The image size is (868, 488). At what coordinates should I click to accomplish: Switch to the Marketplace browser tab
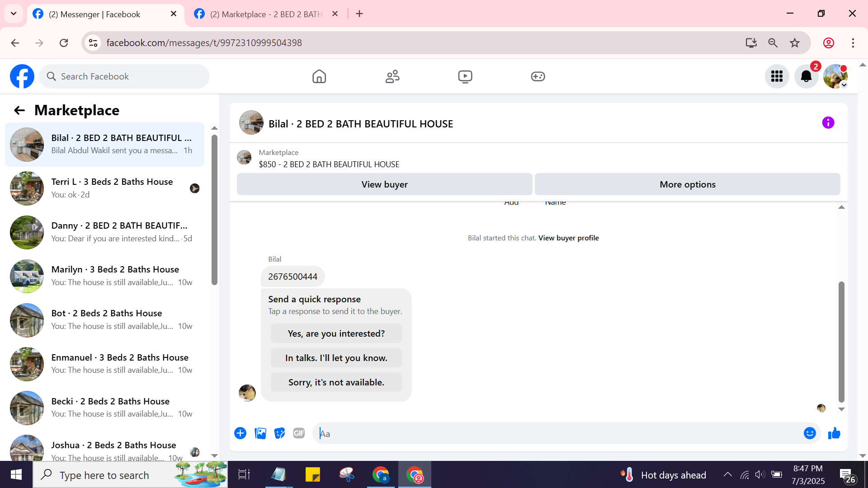pyautogui.click(x=266, y=14)
